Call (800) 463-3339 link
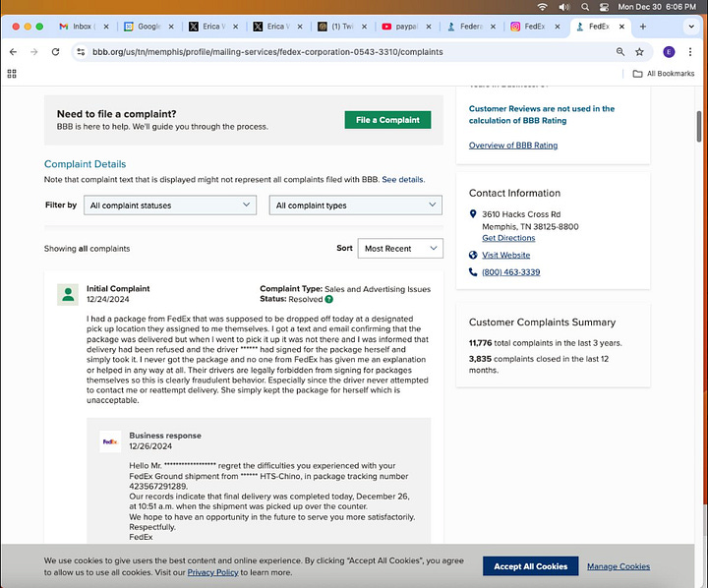This screenshot has width=708, height=588. click(510, 272)
